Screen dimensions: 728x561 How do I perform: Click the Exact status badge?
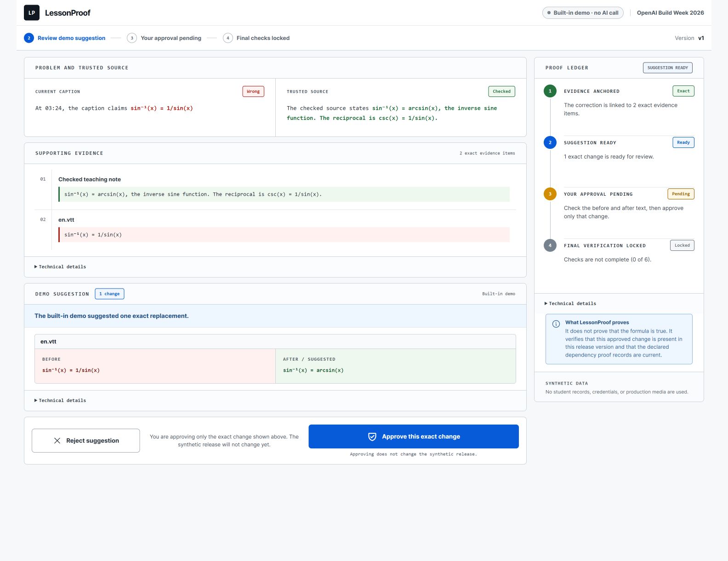pyautogui.click(x=683, y=91)
